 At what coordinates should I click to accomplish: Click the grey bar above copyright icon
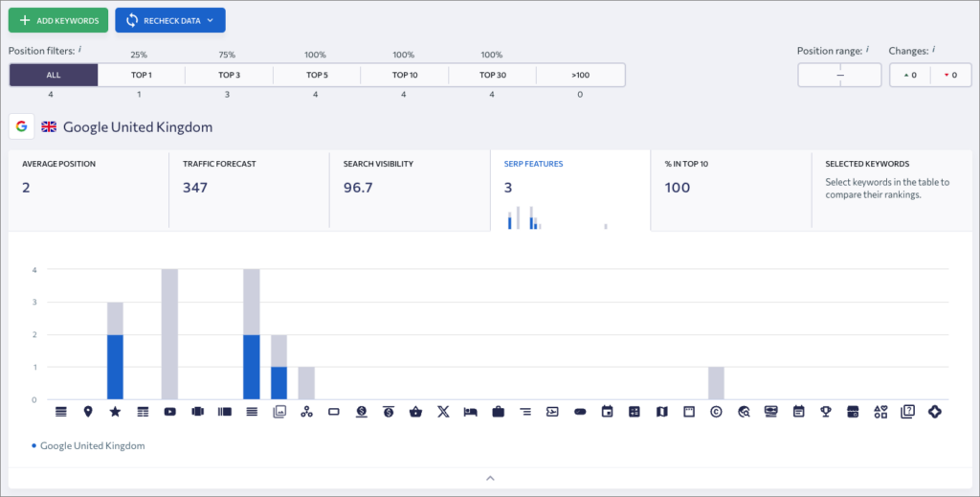click(716, 383)
